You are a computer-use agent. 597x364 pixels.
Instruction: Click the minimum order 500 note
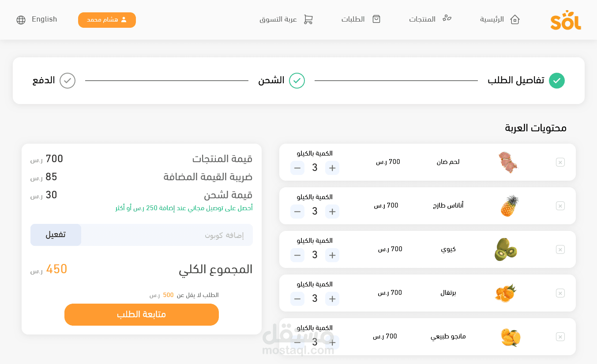point(184,295)
